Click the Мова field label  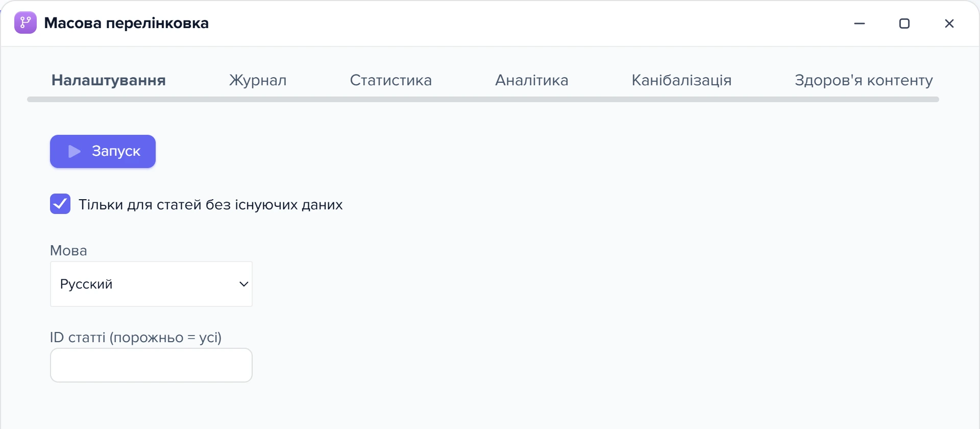68,250
